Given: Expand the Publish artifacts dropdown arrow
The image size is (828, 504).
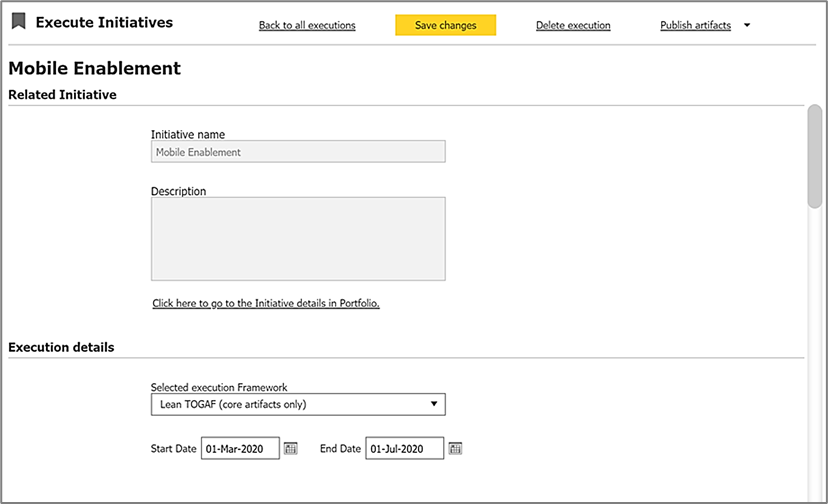Looking at the screenshot, I should (x=747, y=26).
